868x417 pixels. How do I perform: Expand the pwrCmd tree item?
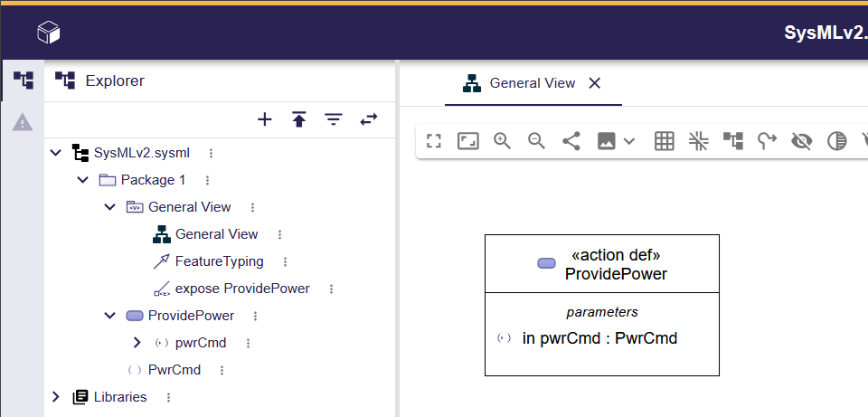(x=137, y=343)
